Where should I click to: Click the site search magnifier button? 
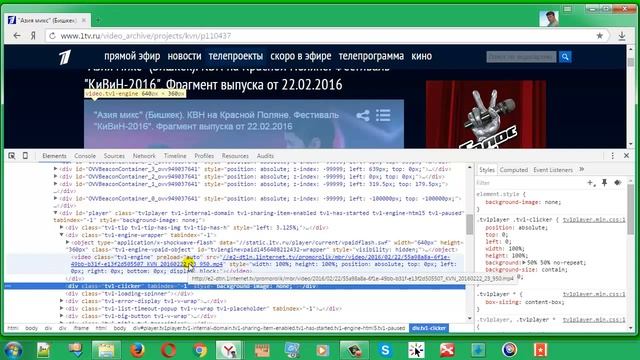[x=565, y=57]
